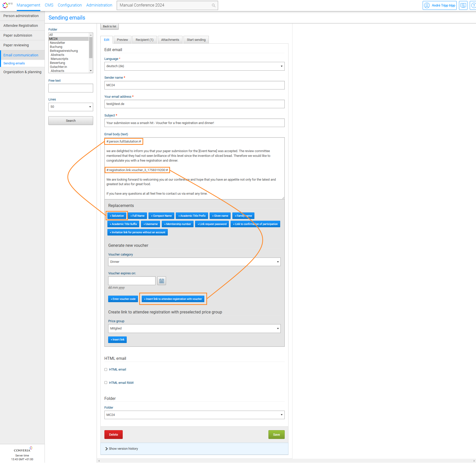Click the Save button
476x464 pixels.
(276, 434)
